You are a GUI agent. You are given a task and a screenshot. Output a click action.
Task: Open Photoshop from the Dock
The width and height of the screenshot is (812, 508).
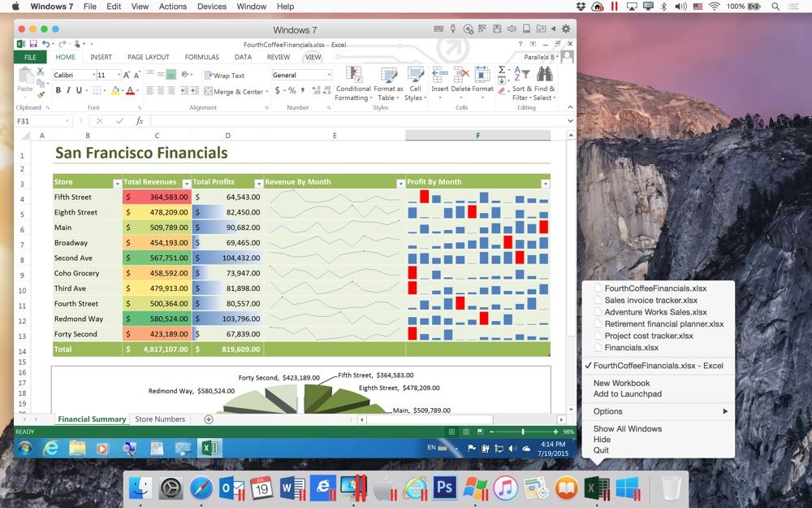pos(444,488)
